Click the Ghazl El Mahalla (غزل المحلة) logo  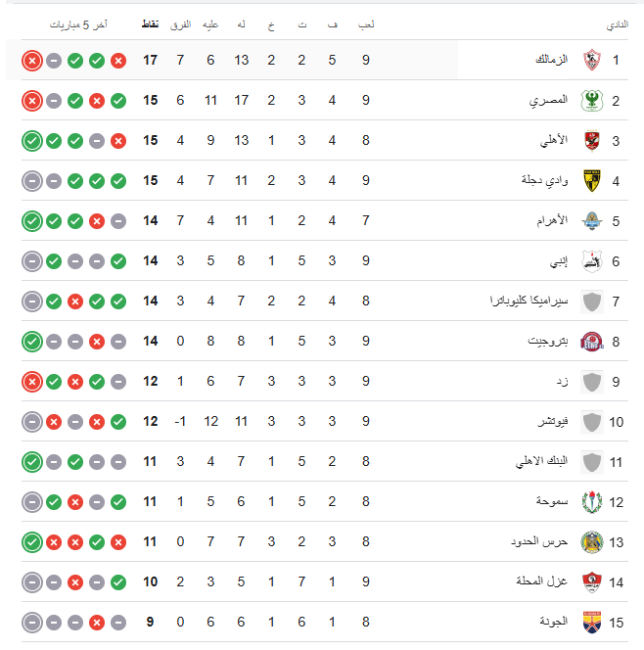click(x=591, y=581)
